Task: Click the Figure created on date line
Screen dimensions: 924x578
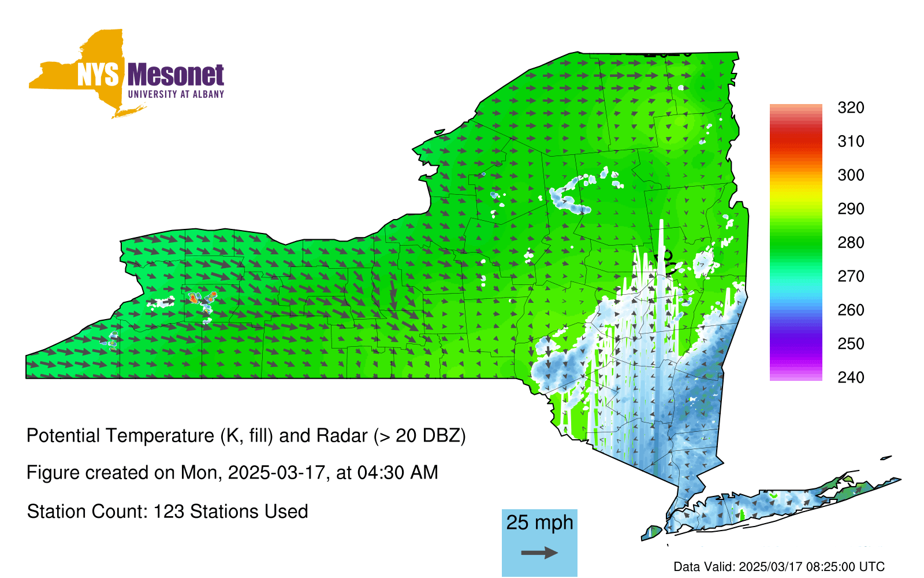Action: pyautogui.click(x=232, y=473)
